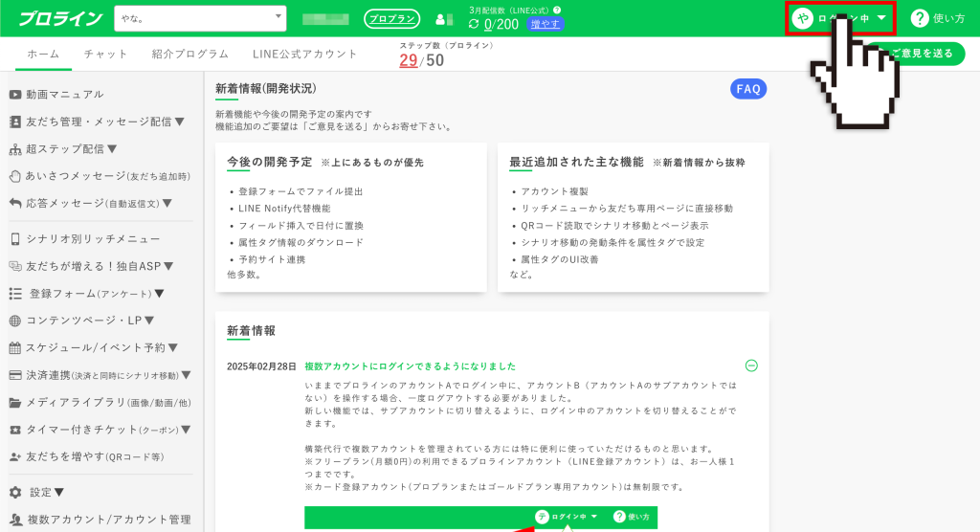Click 予約サイト連携 list item
980x532 pixels.
pyautogui.click(x=272, y=259)
